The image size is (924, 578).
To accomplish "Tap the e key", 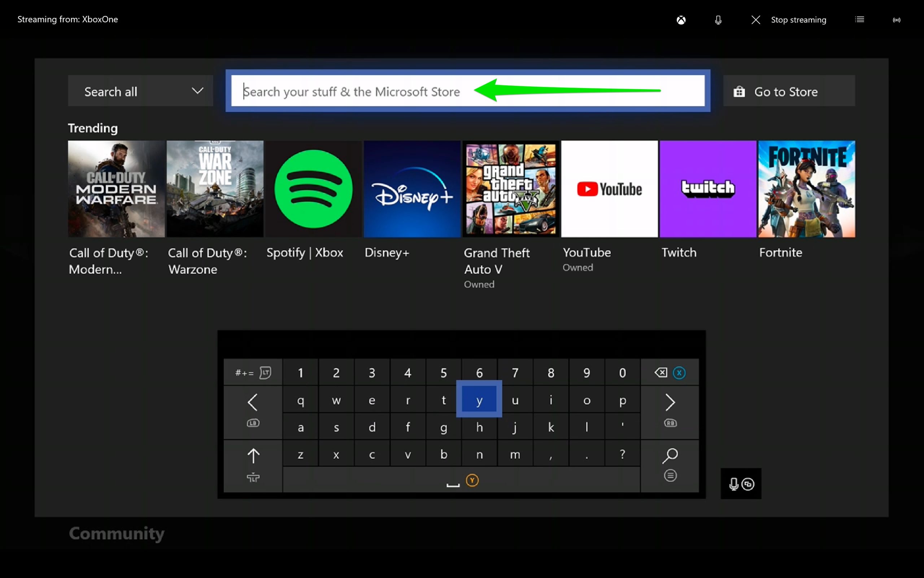I will [372, 400].
